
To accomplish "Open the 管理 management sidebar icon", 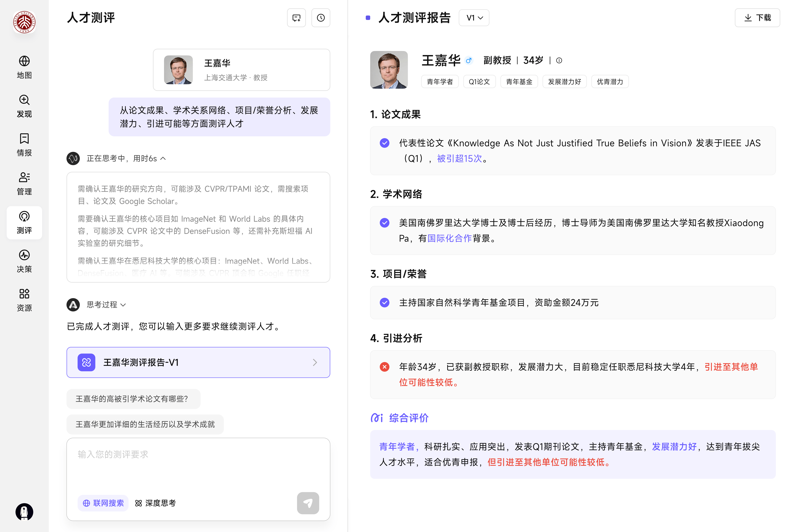I will (24, 184).
